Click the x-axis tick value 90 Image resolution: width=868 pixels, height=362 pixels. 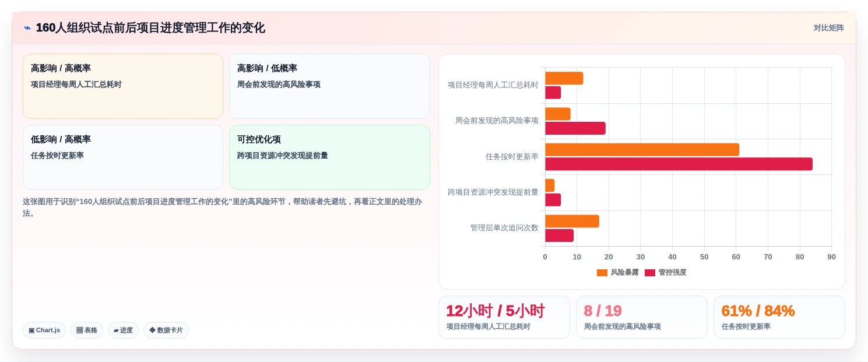(x=831, y=257)
